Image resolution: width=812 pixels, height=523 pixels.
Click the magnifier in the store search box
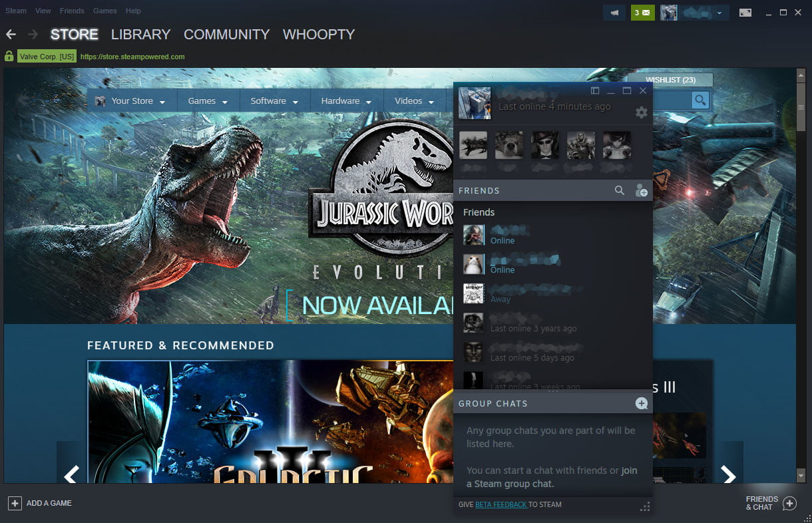700,100
